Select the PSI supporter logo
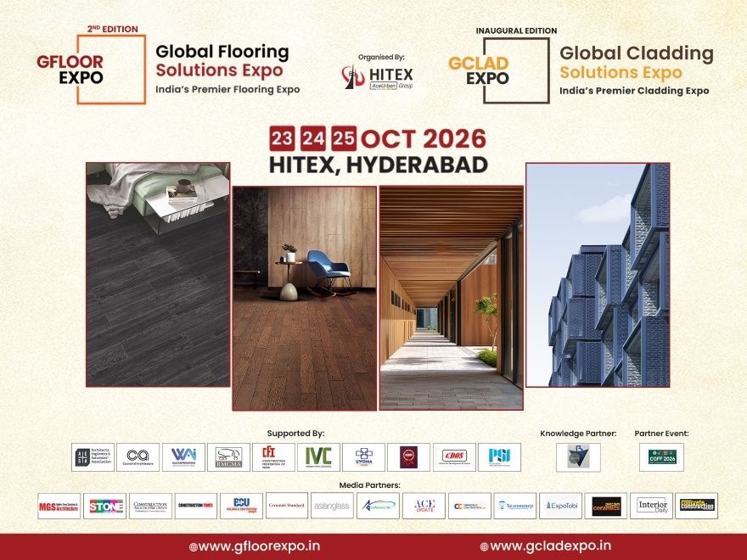This screenshot has height=560, width=747. click(499, 457)
